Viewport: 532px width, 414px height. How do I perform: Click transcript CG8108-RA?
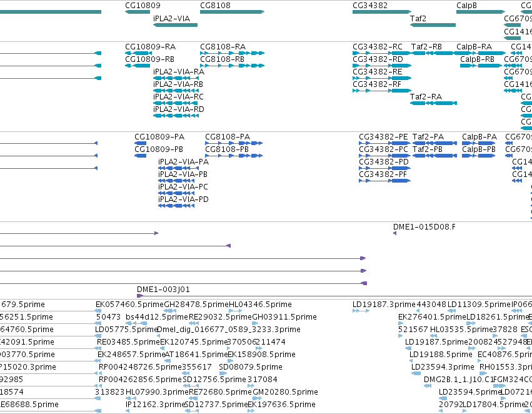point(223,46)
